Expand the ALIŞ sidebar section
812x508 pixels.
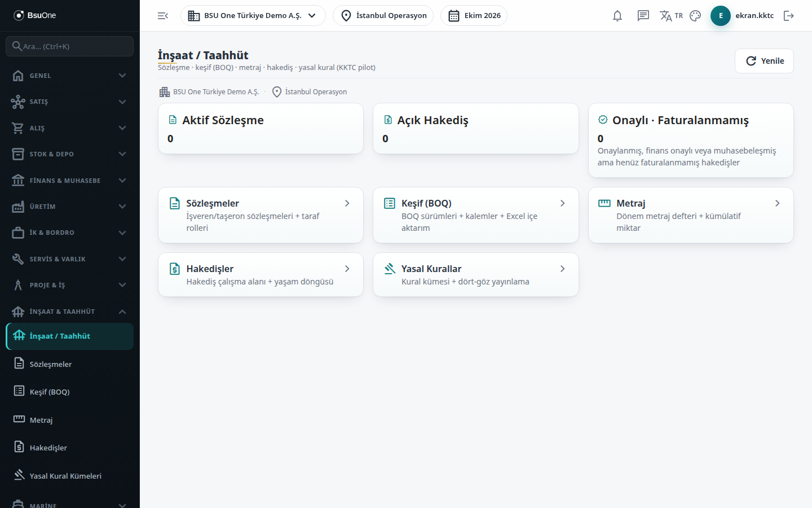pos(70,128)
